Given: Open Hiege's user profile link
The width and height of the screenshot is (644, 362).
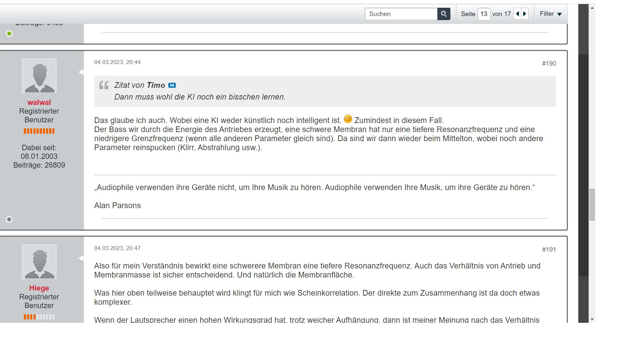Looking at the screenshot, I should 39,288.
